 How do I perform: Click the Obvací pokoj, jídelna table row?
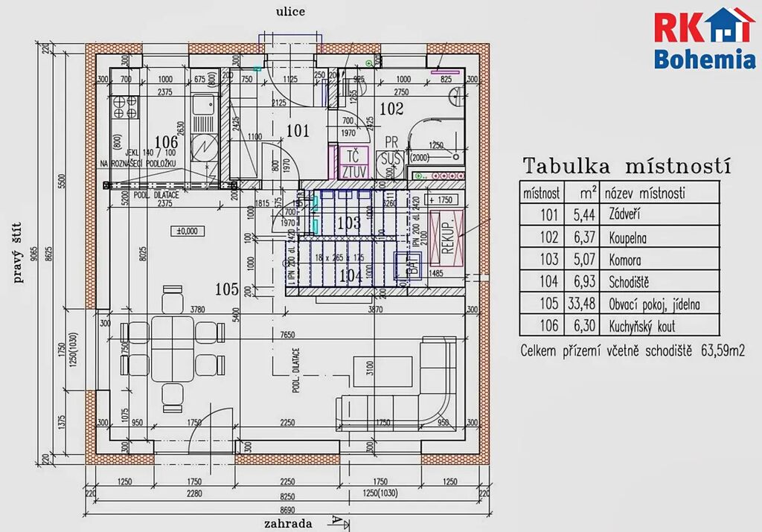pyautogui.click(x=619, y=304)
